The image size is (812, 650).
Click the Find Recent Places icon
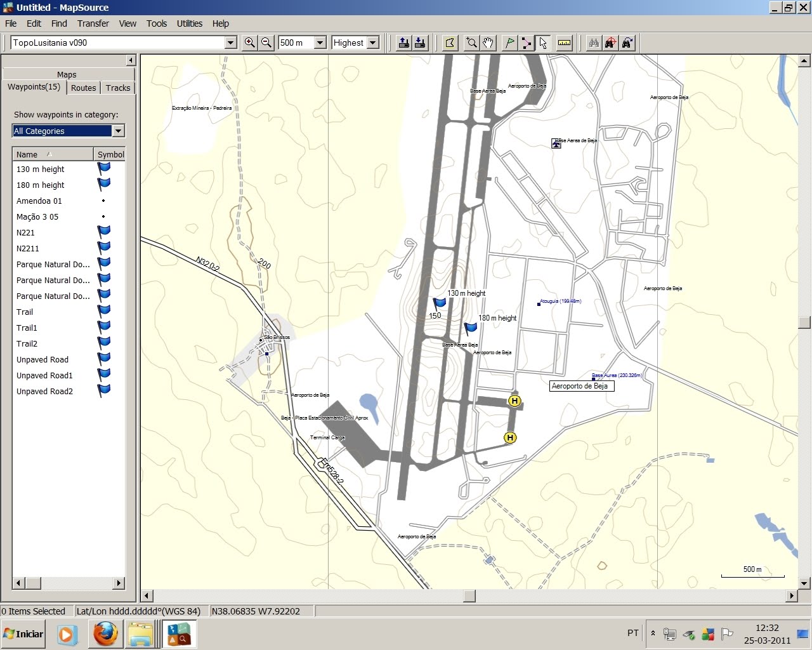[627, 43]
